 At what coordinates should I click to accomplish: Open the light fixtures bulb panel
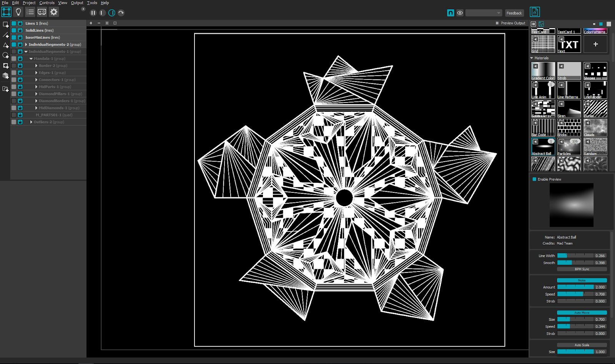pos(18,12)
